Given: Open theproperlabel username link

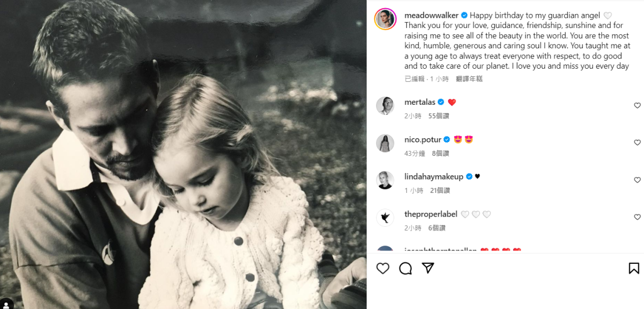Looking at the screenshot, I should (x=430, y=214).
